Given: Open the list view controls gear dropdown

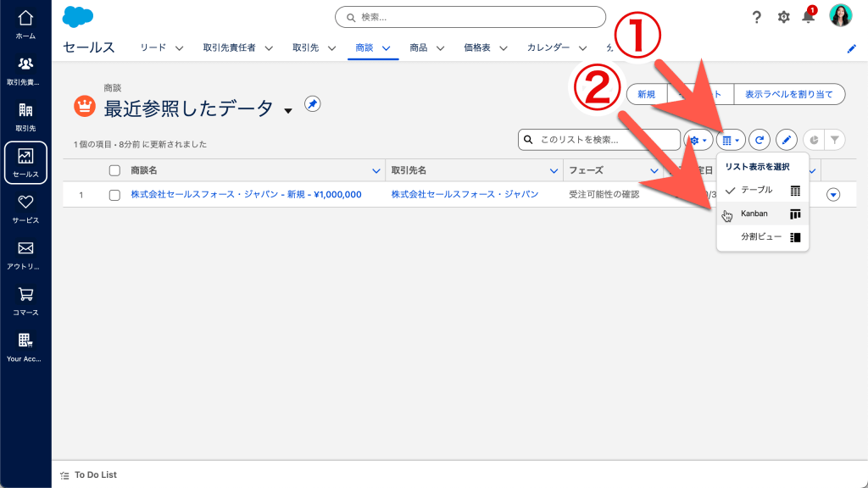Looking at the screenshot, I should (698, 140).
